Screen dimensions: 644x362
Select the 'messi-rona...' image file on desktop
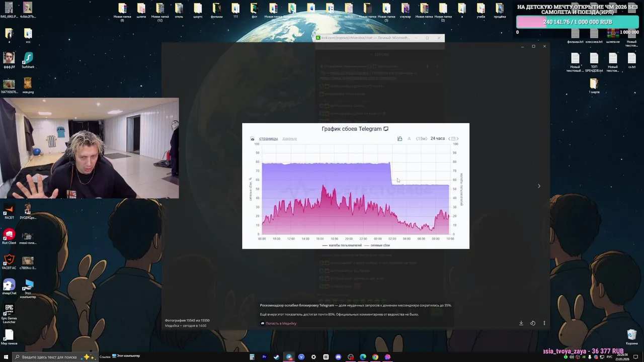pyautogui.click(x=28, y=237)
